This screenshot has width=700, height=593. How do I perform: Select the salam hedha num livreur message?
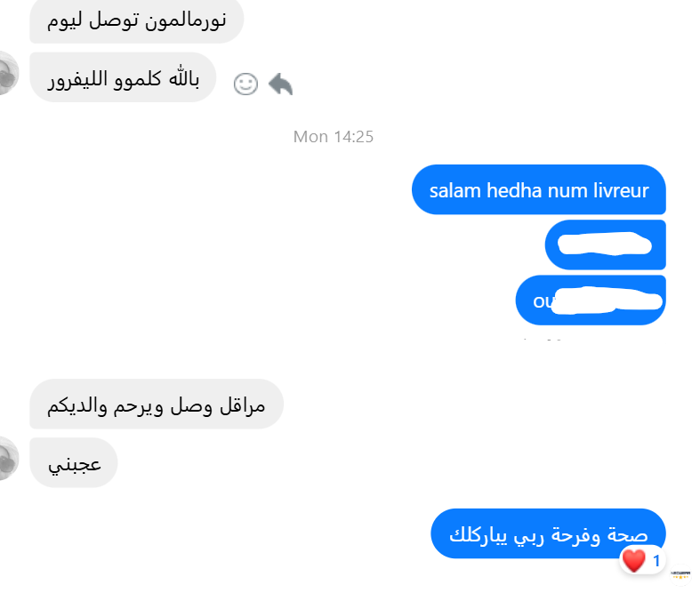click(538, 189)
